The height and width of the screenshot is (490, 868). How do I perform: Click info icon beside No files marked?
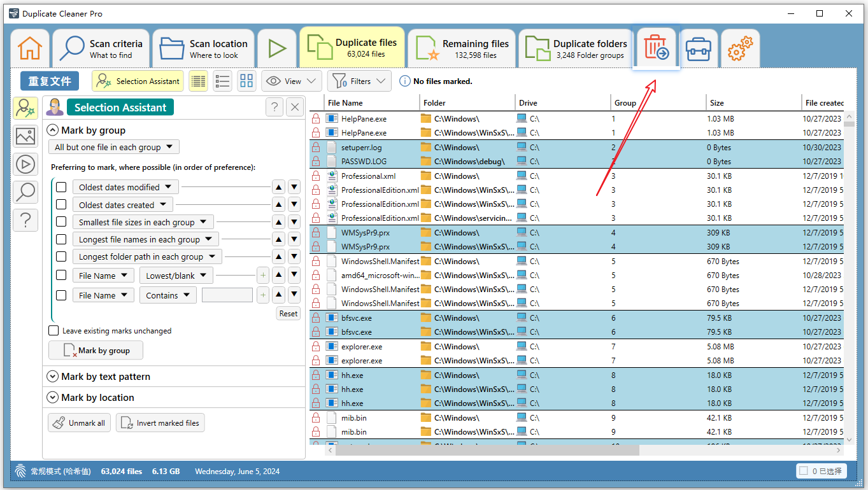(x=404, y=81)
